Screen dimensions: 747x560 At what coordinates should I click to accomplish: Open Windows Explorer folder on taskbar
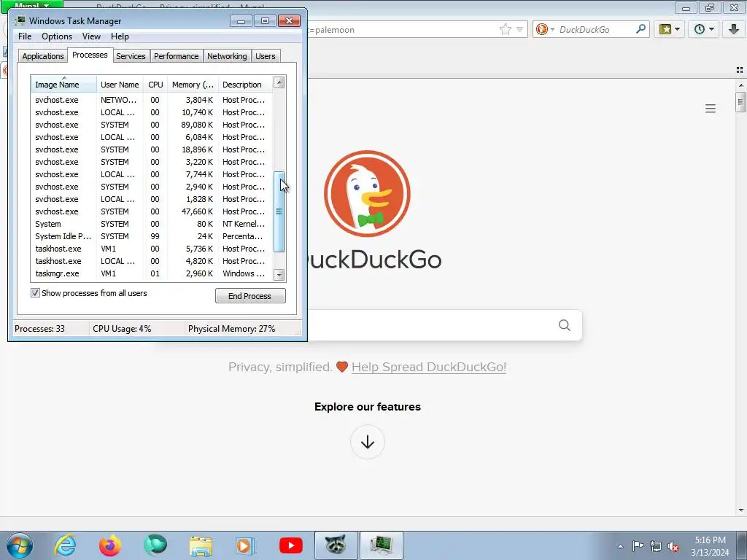pyautogui.click(x=201, y=545)
